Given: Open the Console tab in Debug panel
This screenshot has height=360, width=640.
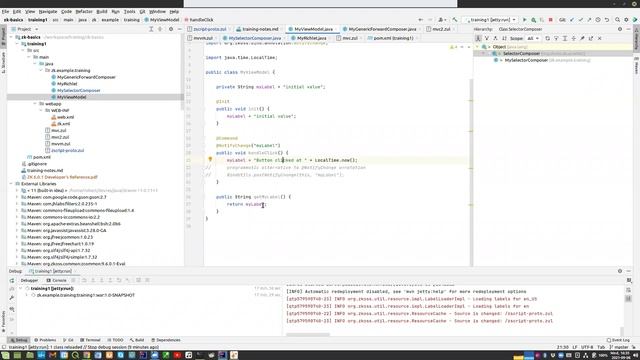Looking at the screenshot, I should (x=56, y=280).
